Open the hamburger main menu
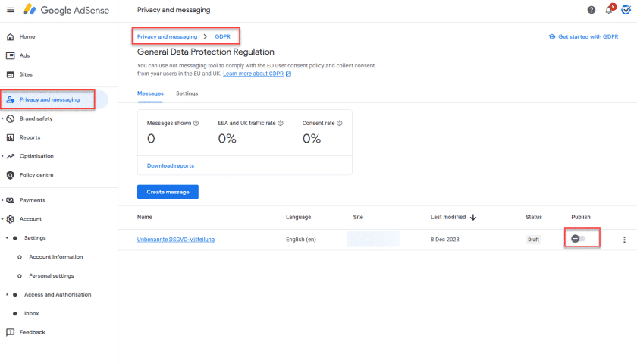 [x=11, y=10]
